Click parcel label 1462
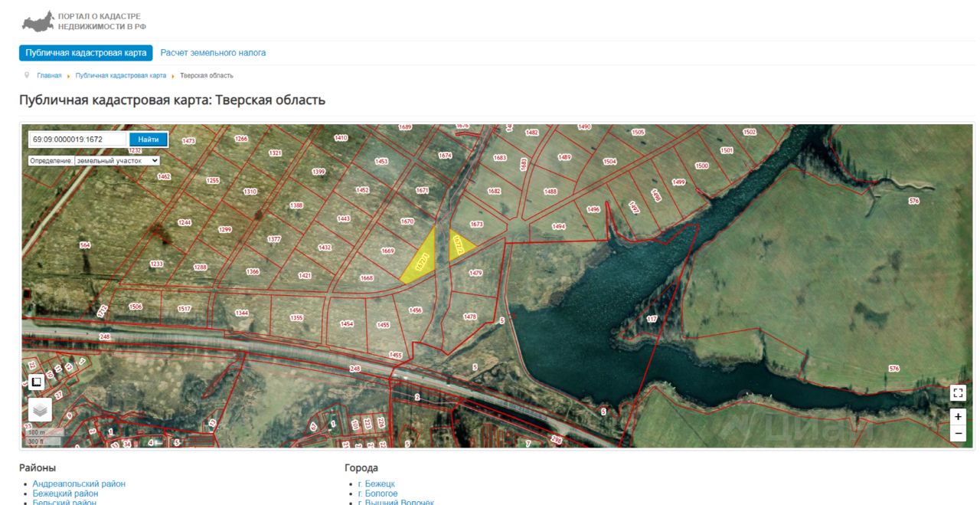Viewport: 980px width, 505px height. click(164, 177)
